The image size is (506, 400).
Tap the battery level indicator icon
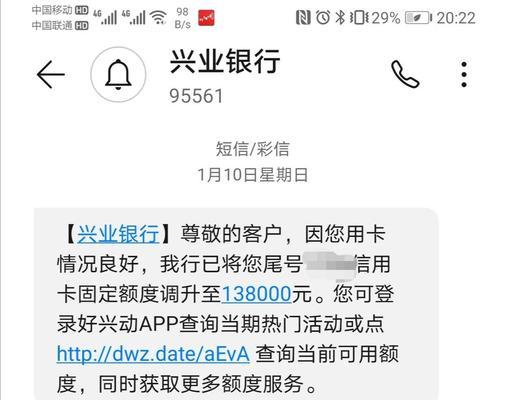pos(418,18)
